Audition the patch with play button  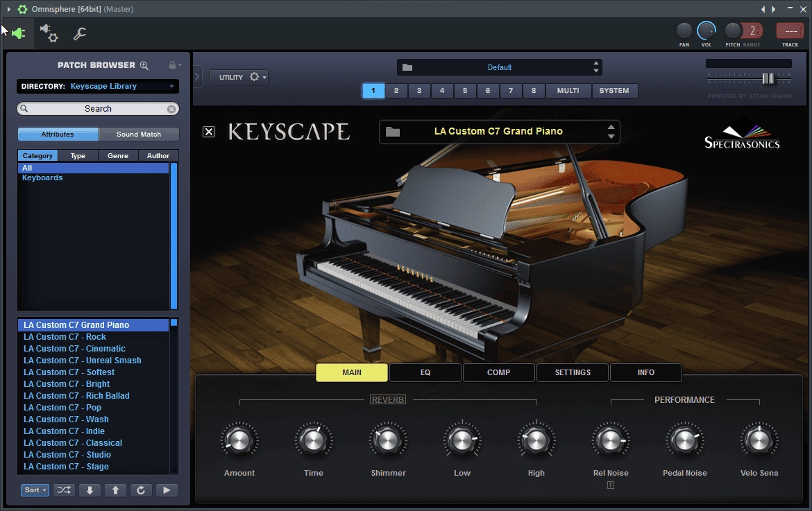pyautogui.click(x=167, y=490)
